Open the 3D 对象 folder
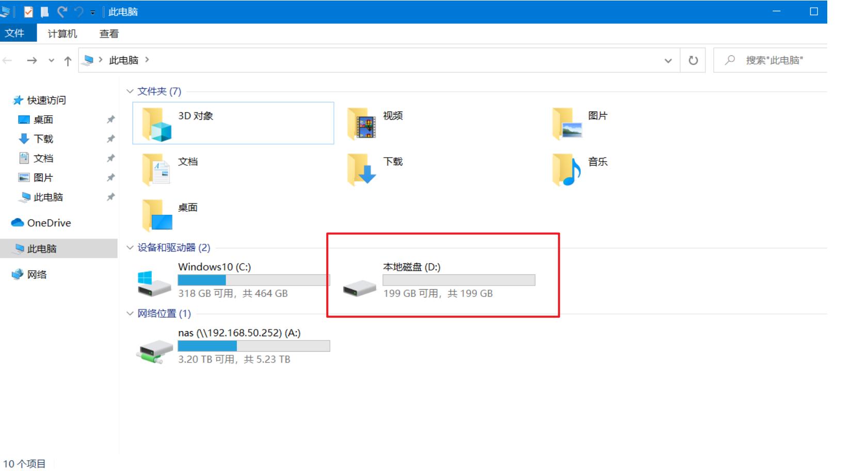868x471 pixels. [195, 117]
